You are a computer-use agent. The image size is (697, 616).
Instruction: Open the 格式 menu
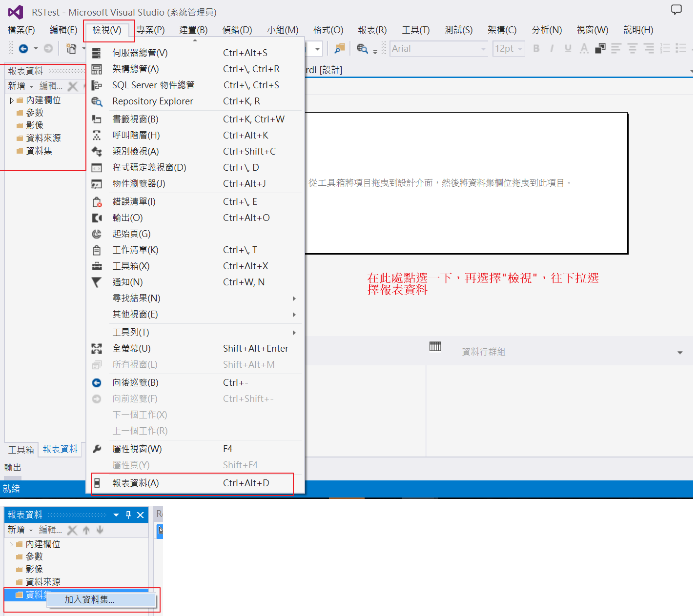tap(328, 30)
